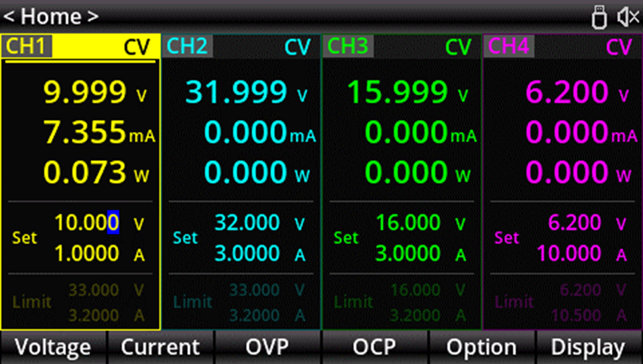The height and width of the screenshot is (364, 643).
Task: Open the OVP settings menu
Action: [267, 347]
